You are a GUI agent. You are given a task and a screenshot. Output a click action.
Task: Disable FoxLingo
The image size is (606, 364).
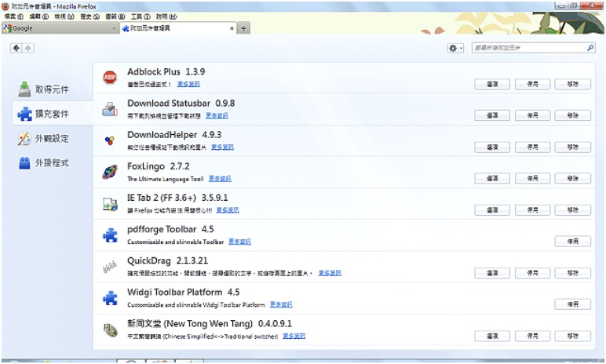coord(532,178)
